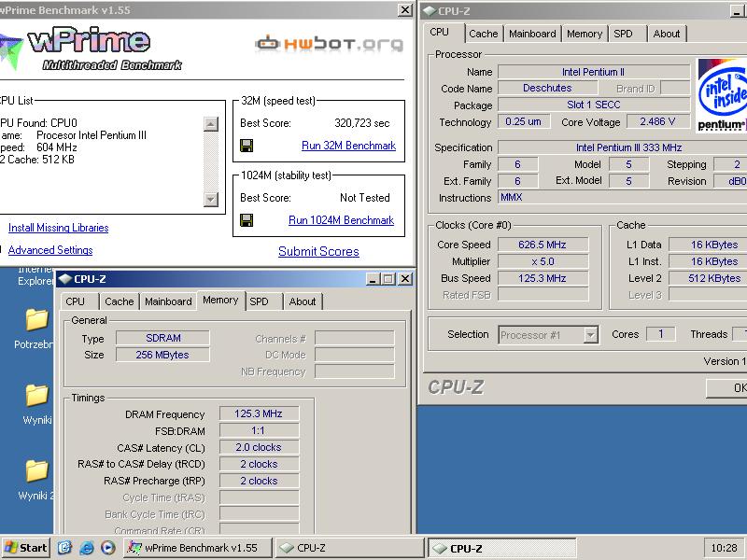Click the CPU list scrollbar down arrow

(211, 199)
